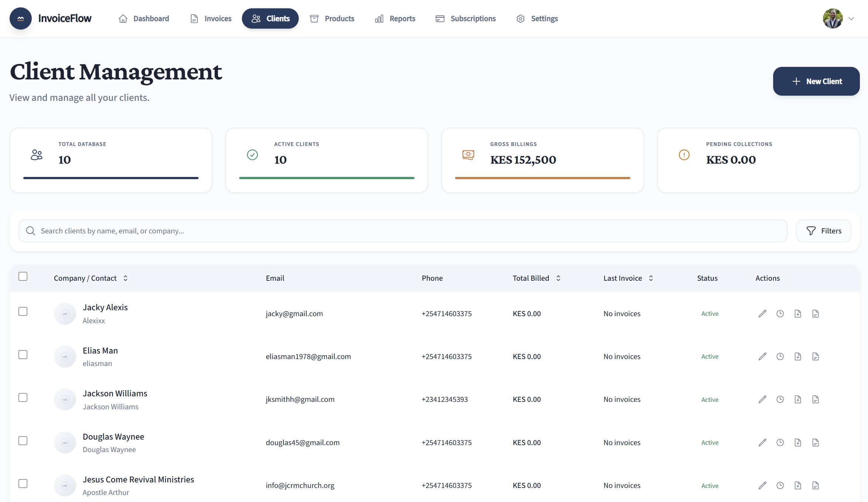This screenshot has width=868, height=502.
Task: Click the pencil edit icon for Jacky Alexis
Action: point(762,314)
